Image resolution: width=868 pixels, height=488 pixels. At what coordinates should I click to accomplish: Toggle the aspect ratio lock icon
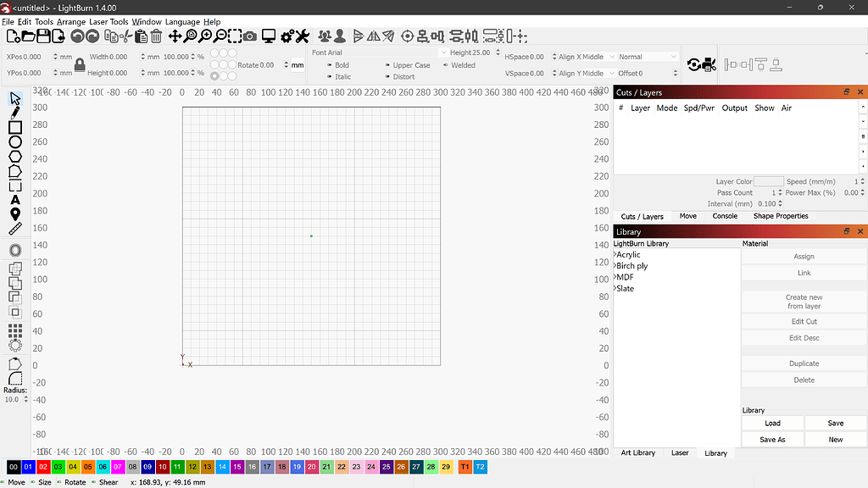[79, 64]
